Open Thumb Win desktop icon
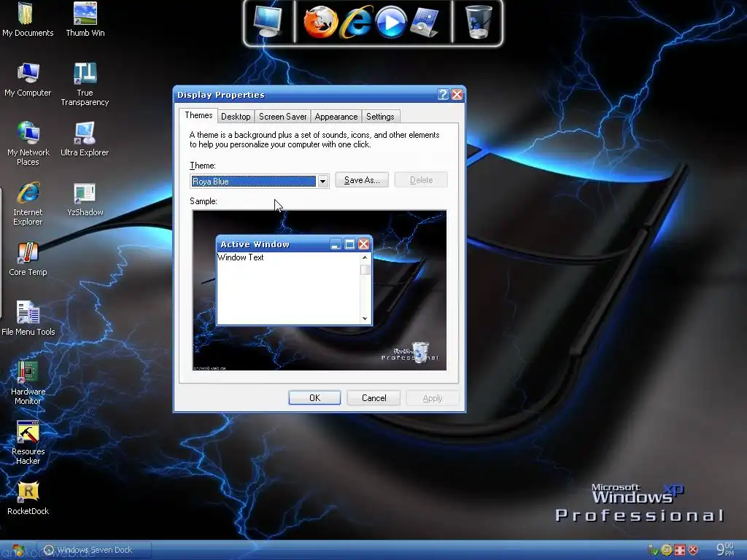The height and width of the screenshot is (560, 747). (85, 19)
